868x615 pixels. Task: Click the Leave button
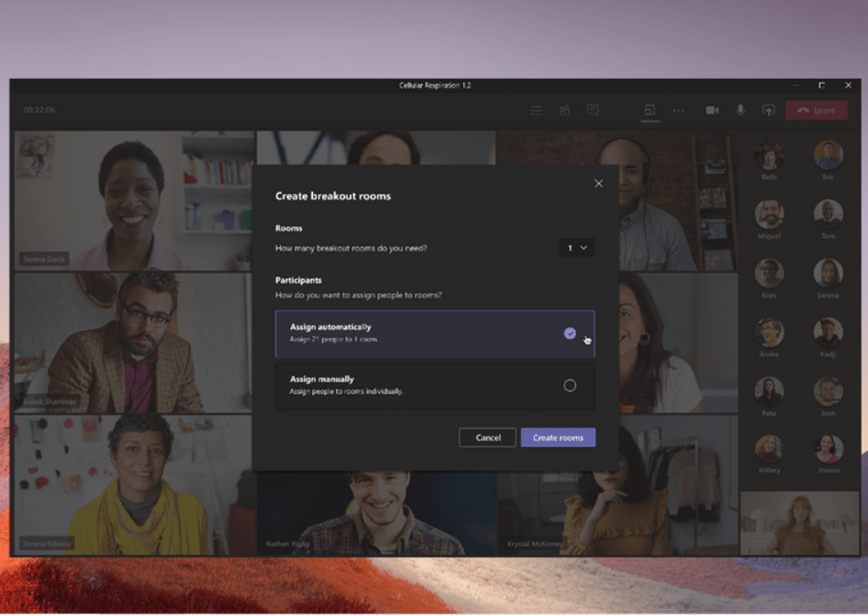point(817,109)
